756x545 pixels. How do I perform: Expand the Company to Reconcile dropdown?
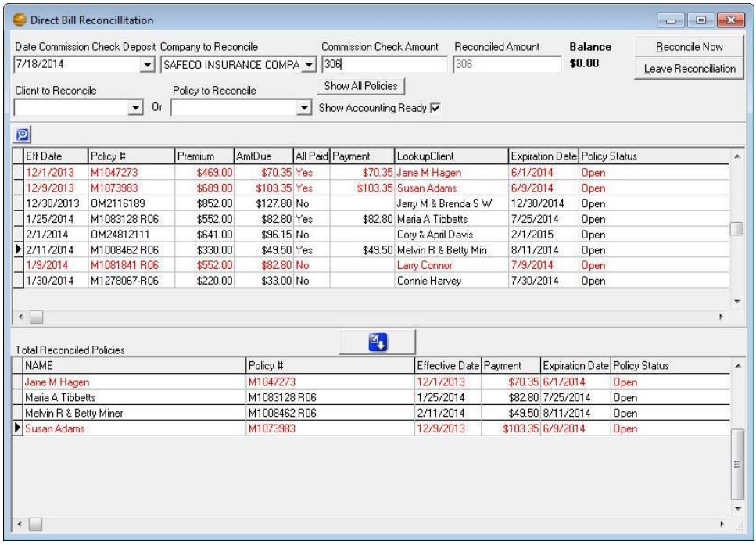point(309,64)
